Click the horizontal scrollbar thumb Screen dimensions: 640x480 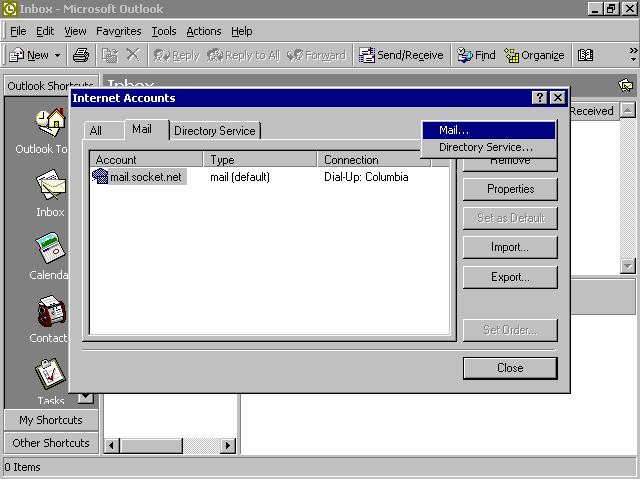[151, 445]
